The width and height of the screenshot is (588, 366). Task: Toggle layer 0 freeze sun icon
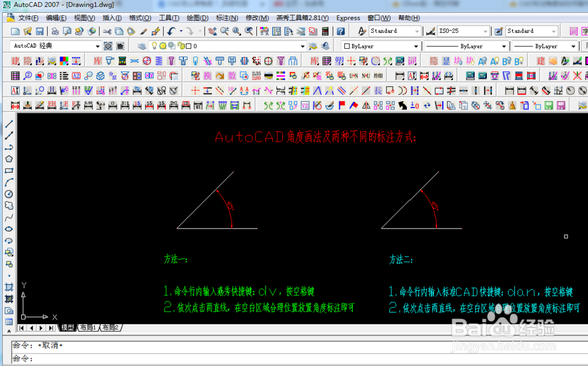tap(163, 46)
